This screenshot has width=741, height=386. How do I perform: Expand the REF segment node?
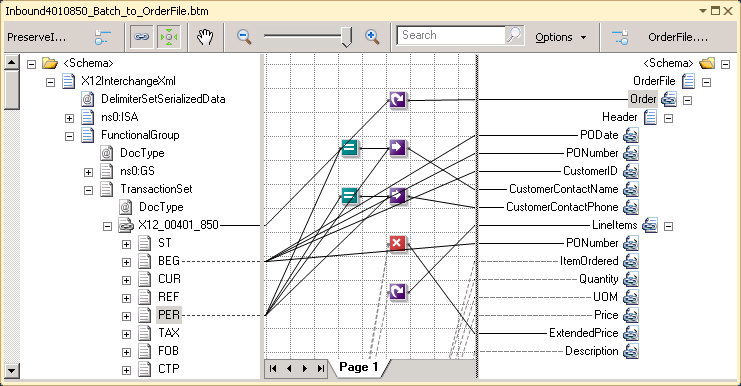(126, 298)
